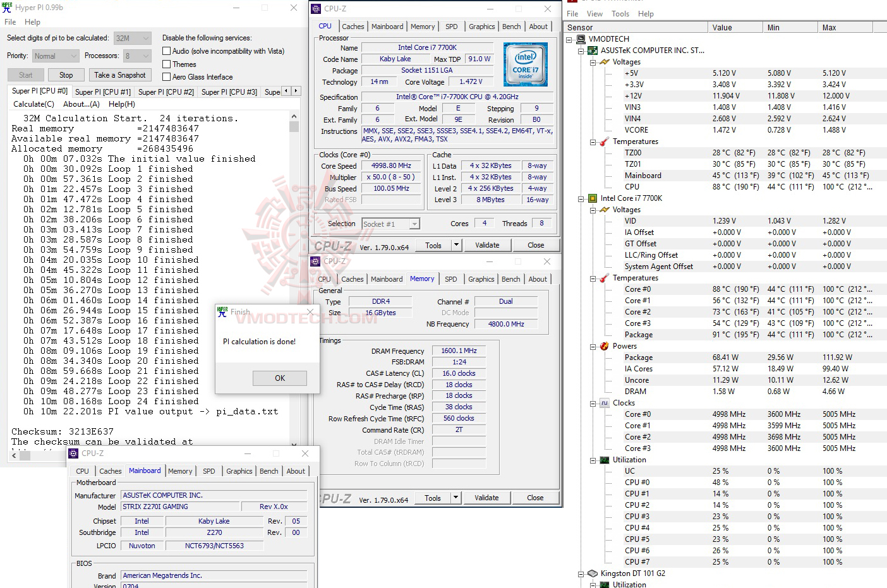Click the Value column header
The height and width of the screenshot is (588, 887).
coord(735,28)
